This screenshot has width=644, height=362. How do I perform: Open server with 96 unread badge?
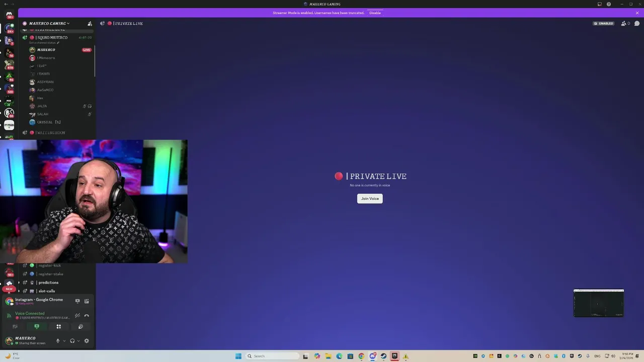pyautogui.click(x=9, y=77)
